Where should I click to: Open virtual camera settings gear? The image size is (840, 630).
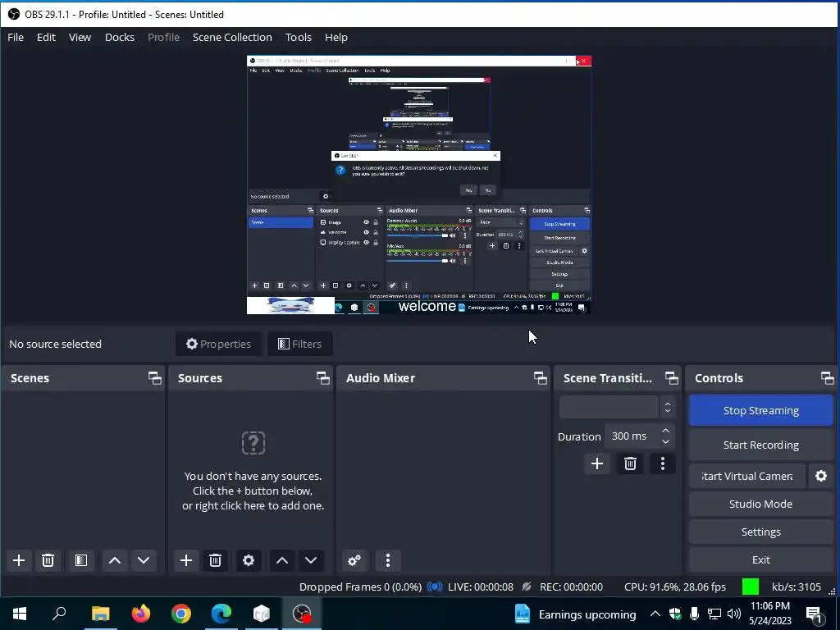tap(820, 476)
